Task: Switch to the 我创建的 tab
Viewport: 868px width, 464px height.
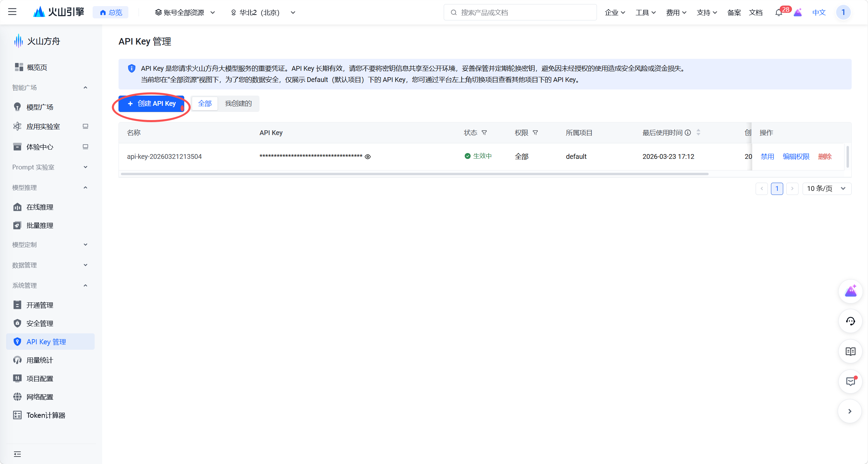Action: pos(238,103)
